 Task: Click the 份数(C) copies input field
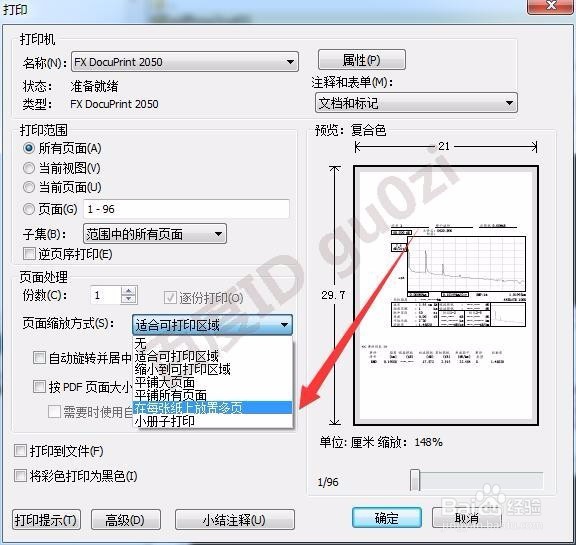tap(106, 295)
